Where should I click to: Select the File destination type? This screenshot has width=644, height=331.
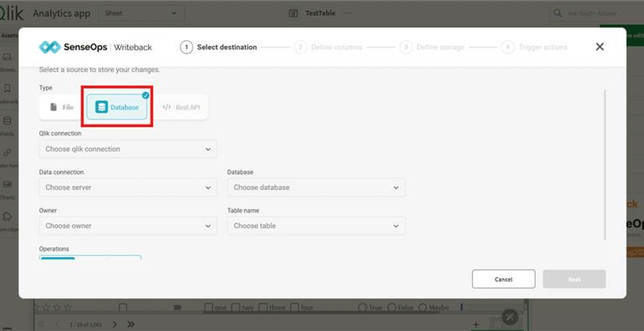(x=62, y=107)
